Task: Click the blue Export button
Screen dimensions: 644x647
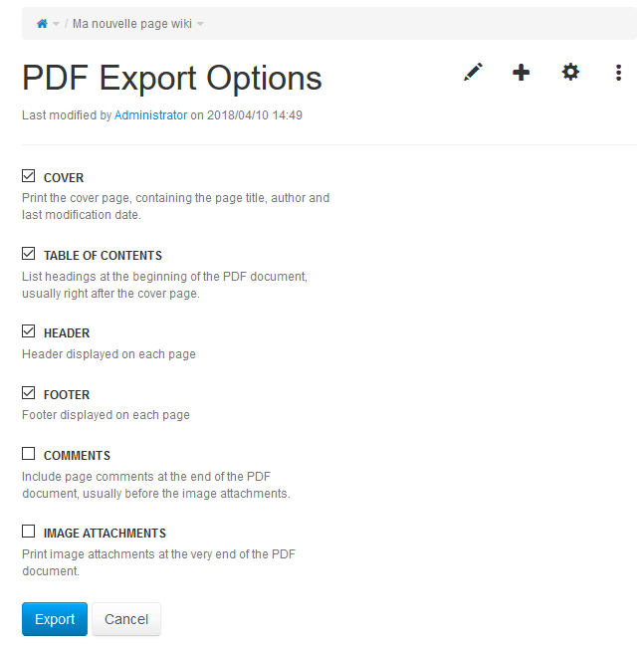Action: (55, 619)
